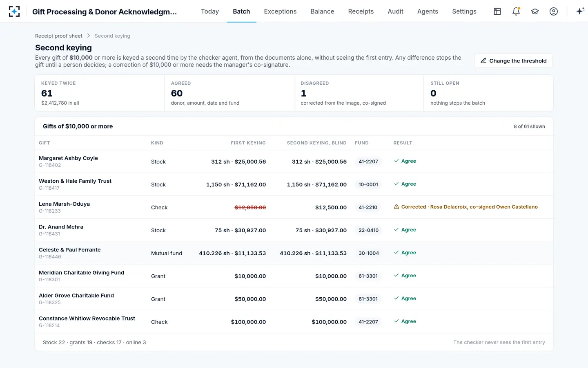Open Dr. Anand Mehra's gift
Image resolution: width=588 pixels, height=368 pixels.
[61, 227]
